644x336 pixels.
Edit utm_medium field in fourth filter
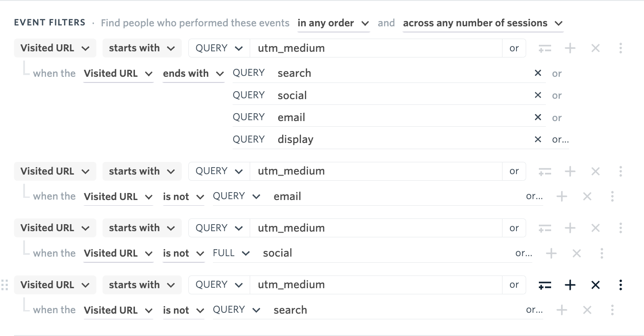tap(376, 285)
